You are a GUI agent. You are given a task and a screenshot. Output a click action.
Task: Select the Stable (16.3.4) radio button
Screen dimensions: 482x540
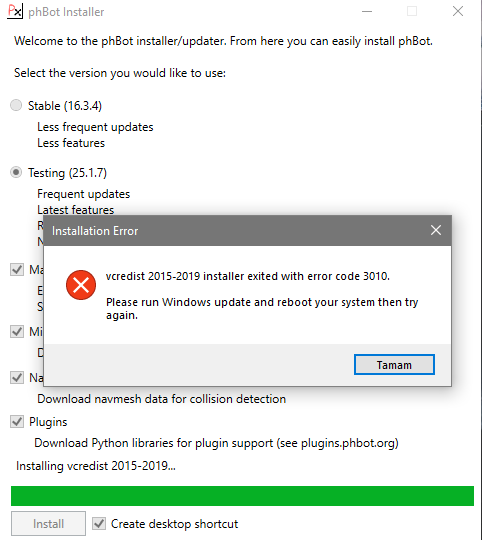[16, 105]
